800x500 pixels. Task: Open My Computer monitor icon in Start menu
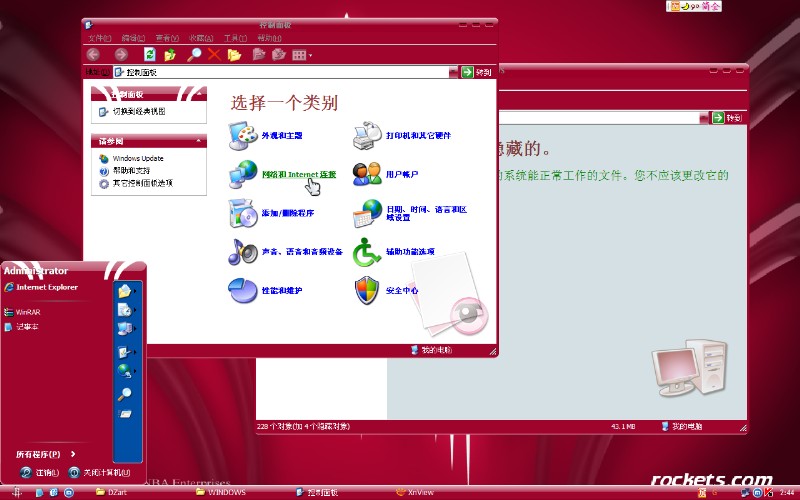tap(125, 328)
